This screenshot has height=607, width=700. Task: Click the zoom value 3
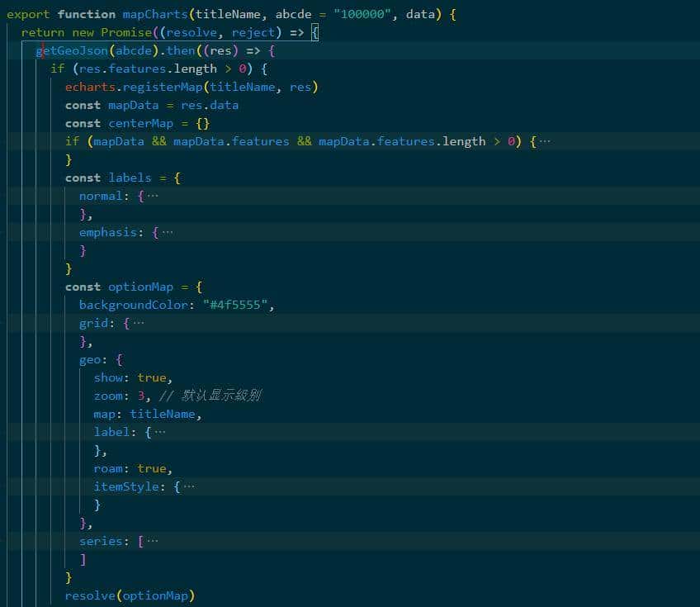click(141, 396)
